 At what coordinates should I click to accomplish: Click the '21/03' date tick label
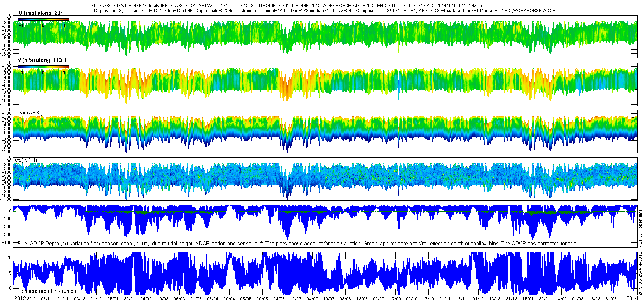(196, 299)
